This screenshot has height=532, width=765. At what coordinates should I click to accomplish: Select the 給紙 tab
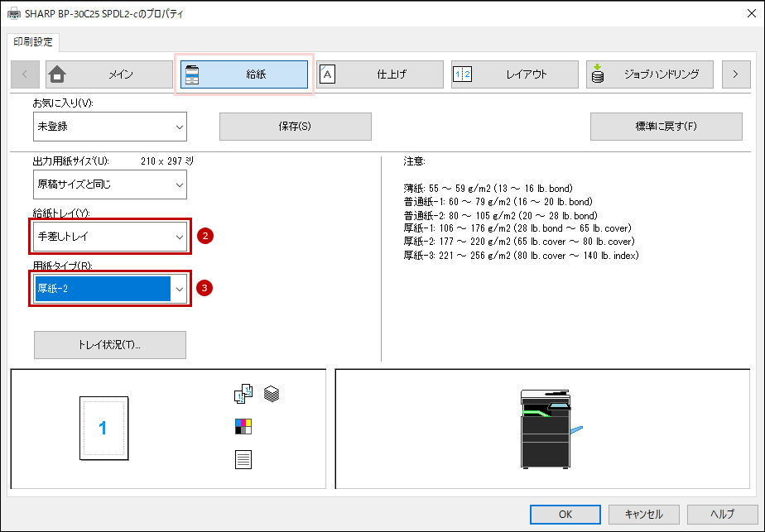[244, 74]
